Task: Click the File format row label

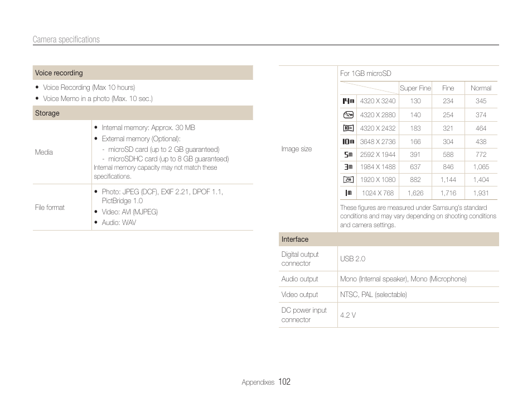Action: (x=50, y=207)
